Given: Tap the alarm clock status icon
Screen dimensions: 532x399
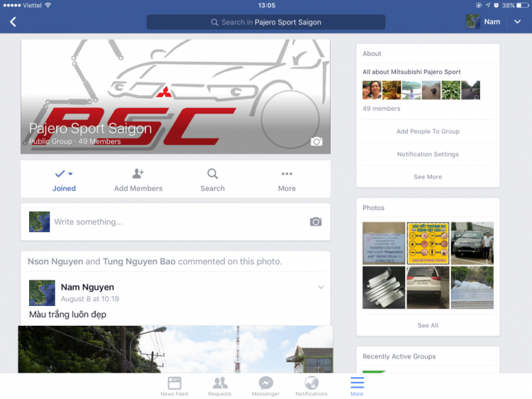Looking at the screenshot, I should 496,5.
